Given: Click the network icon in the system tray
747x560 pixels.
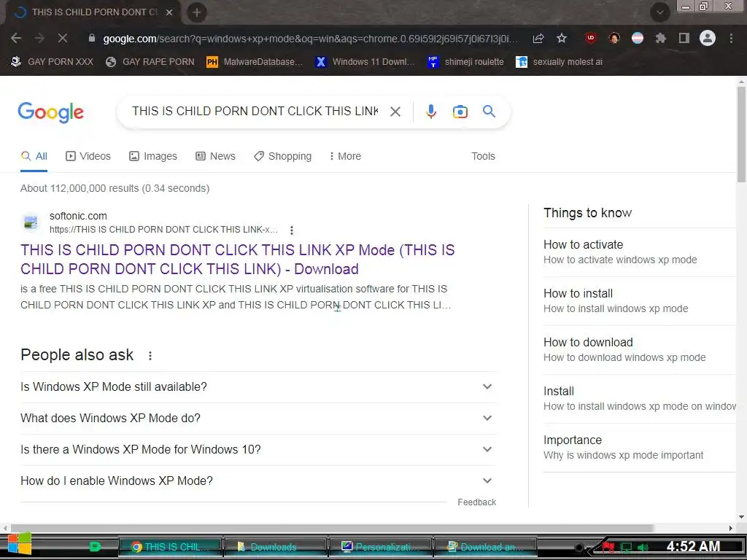Looking at the screenshot, I should pyautogui.click(x=626, y=548).
